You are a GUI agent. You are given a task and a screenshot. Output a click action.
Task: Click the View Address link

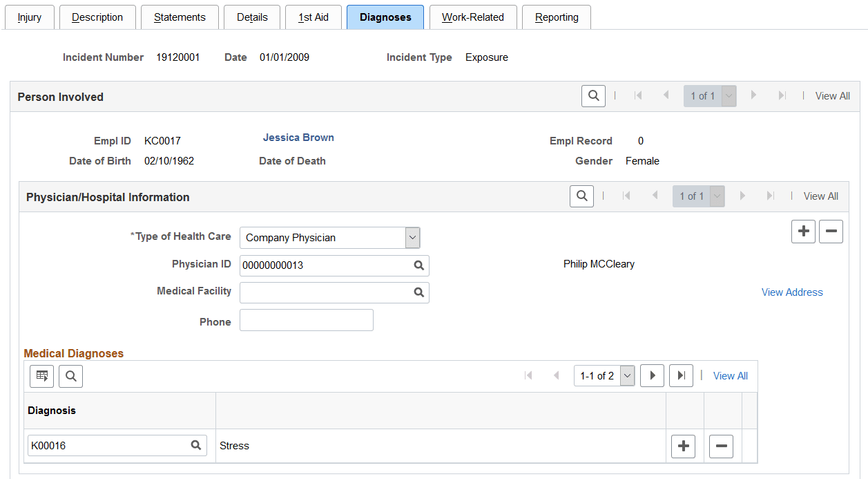(791, 292)
